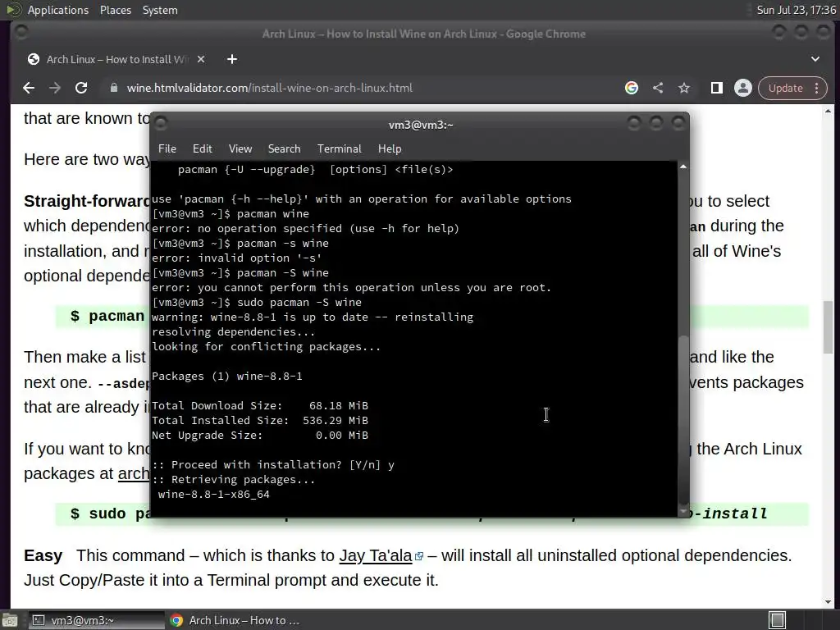Click external link icon after Jay Ta'ala
The image size is (840, 630).
click(419, 557)
